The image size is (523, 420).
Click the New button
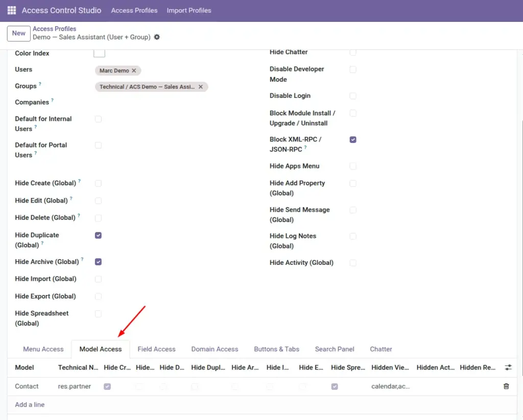click(19, 33)
